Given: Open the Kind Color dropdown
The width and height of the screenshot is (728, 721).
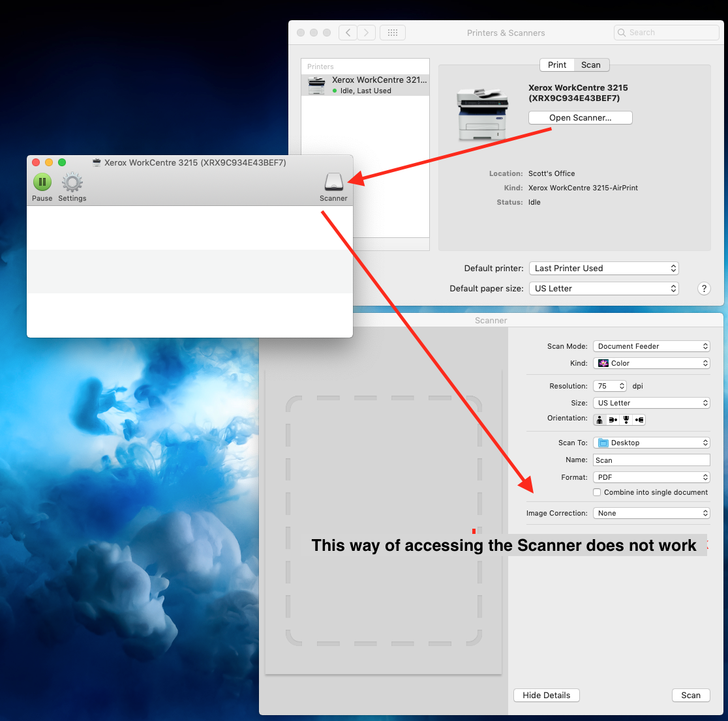Looking at the screenshot, I should [x=652, y=363].
